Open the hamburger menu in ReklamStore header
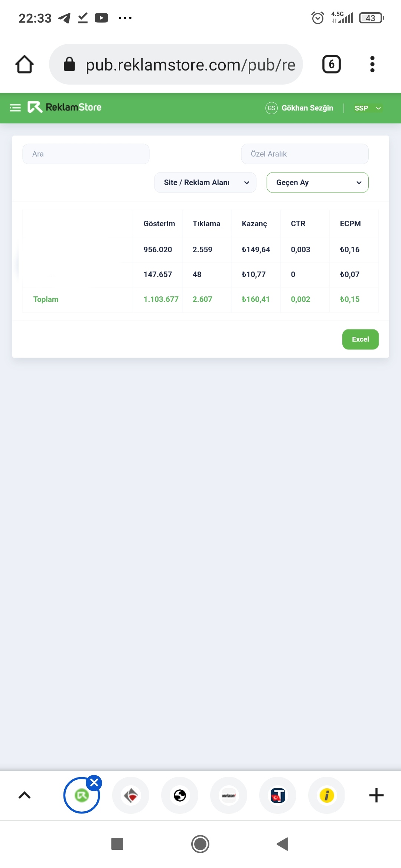The width and height of the screenshot is (401, 868). 15,108
